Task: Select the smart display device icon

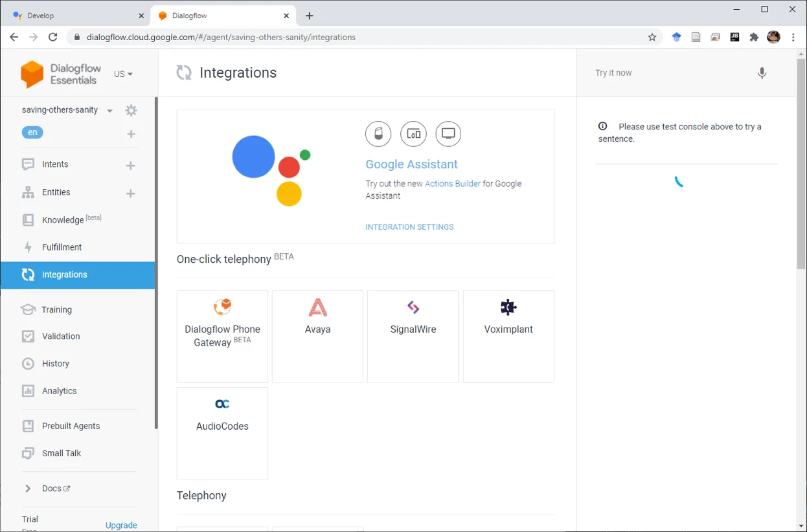Action: pos(413,134)
